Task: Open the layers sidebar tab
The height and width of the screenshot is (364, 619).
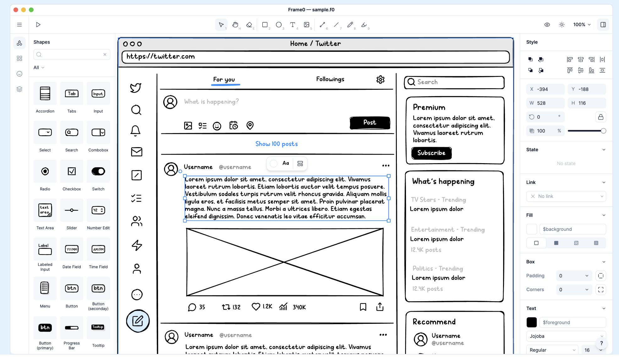Action: [x=19, y=89]
